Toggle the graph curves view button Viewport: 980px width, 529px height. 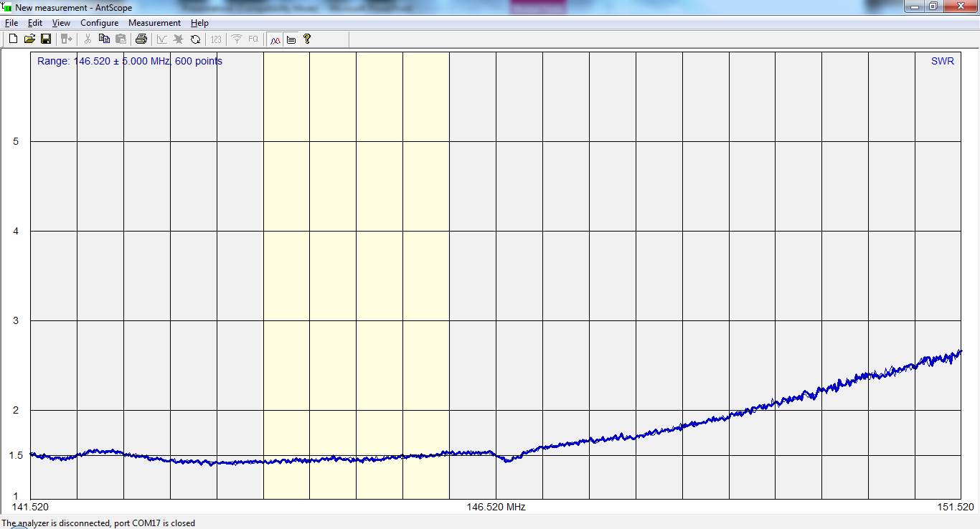[x=275, y=39]
